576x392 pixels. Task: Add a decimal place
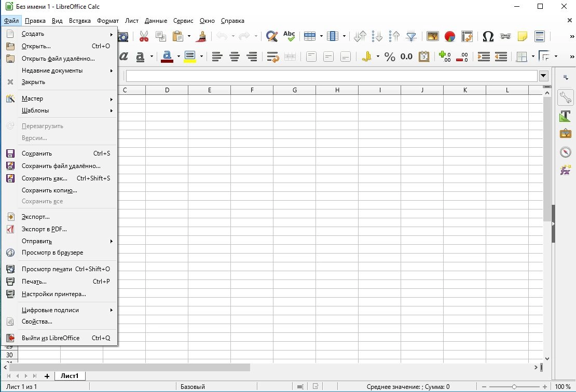[x=445, y=56]
